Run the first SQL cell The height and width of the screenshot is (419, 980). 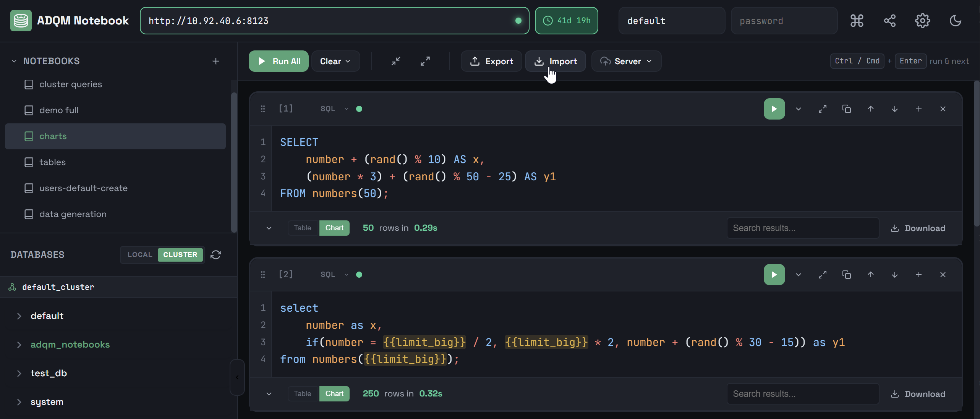pos(774,108)
